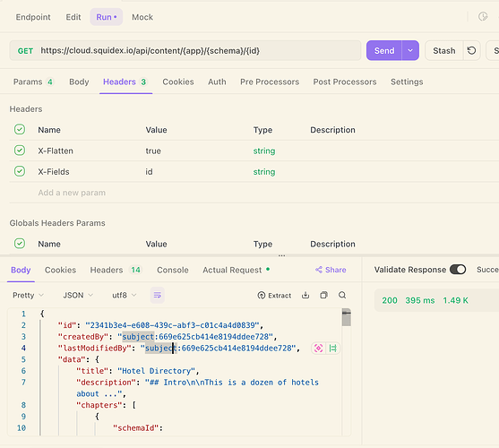Open the response Console tab
Screen dimensions: 499x448
[173, 270]
